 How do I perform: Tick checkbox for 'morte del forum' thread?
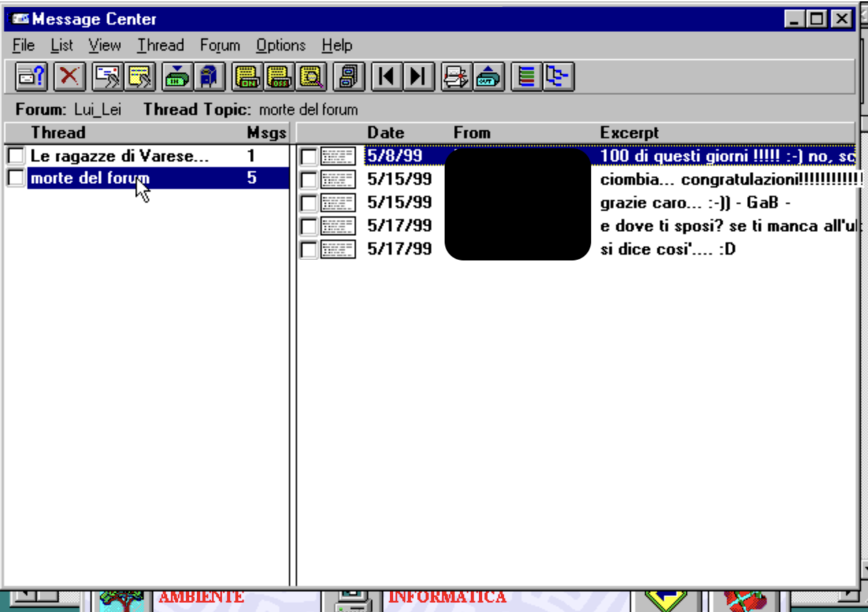point(15,179)
